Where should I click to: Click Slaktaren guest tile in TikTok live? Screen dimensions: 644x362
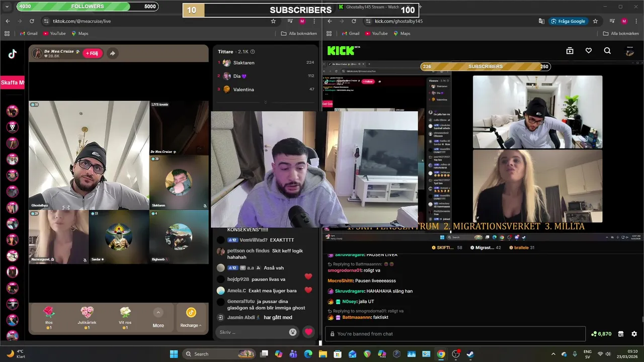pyautogui.click(x=179, y=182)
